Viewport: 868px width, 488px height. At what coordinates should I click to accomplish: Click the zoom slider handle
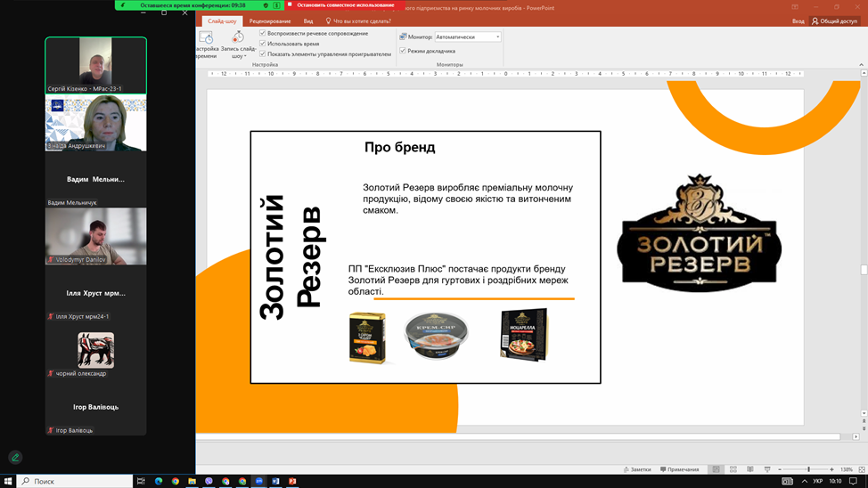pos(808,469)
